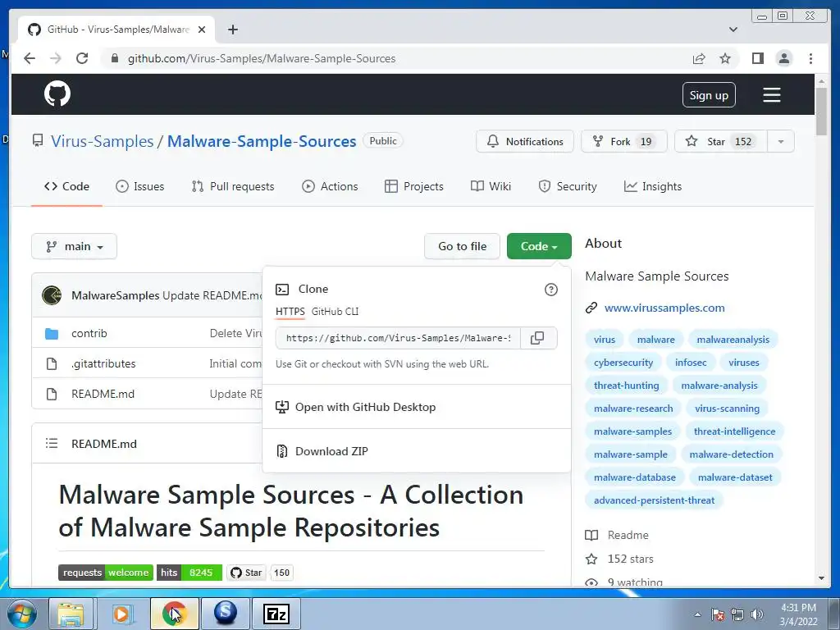840x630 pixels.
Task: Expand the main branch dropdown
Action: pyautogui.click(x=74, y=246)
